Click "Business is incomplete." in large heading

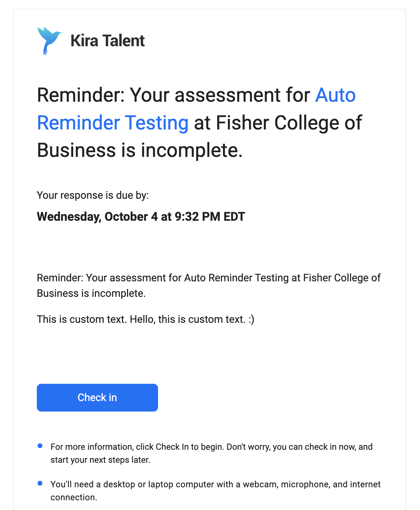pos(140,150)
